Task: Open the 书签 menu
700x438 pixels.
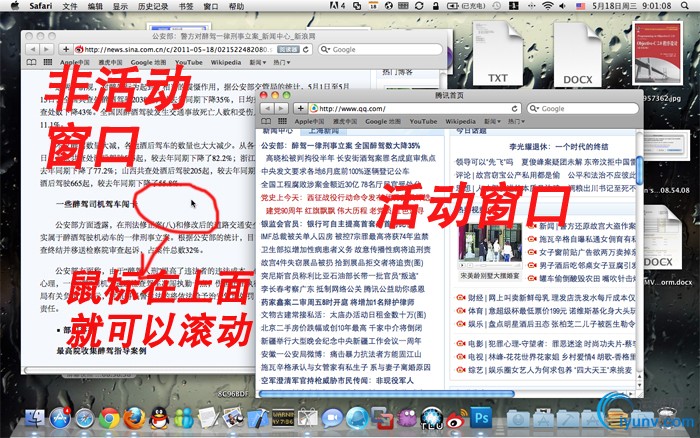Action: coord(186,6)
